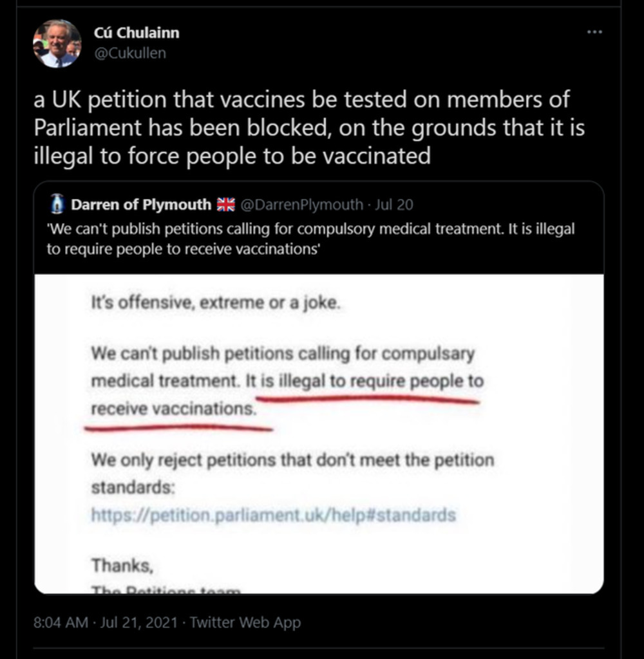The width and height of the screenshot is (644, 659).
Task: Visit the @Cukullen handle
Action: (129, 53)
